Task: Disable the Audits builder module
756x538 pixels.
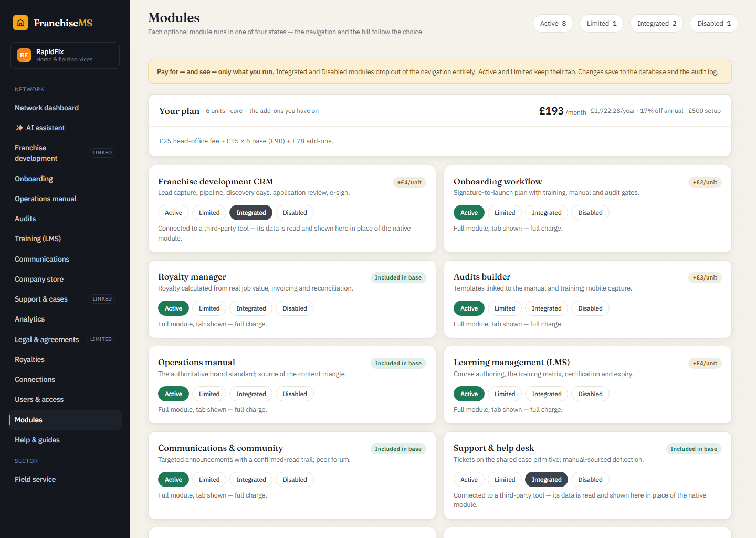Action: (590, 308)
